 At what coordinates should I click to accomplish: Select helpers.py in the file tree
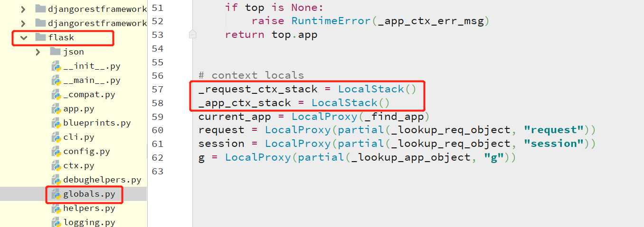point(89,209)
